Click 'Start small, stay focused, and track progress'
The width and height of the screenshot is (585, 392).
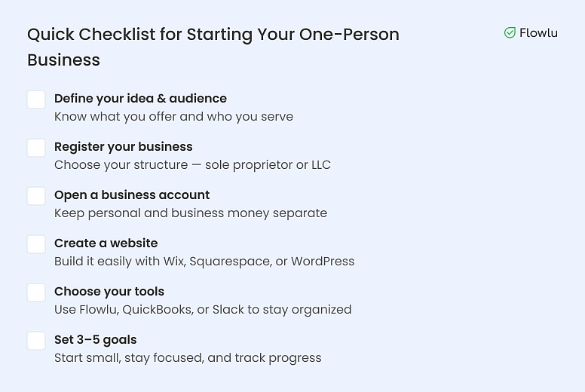(188, 358)
